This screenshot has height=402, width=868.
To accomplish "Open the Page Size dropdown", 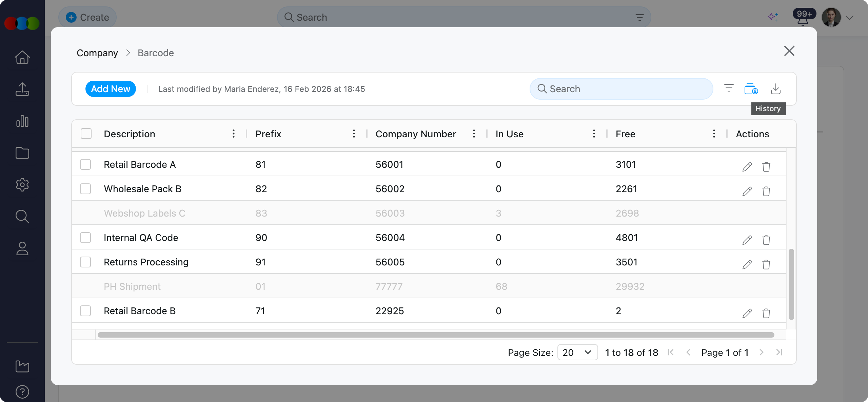I will coord(577,353).
